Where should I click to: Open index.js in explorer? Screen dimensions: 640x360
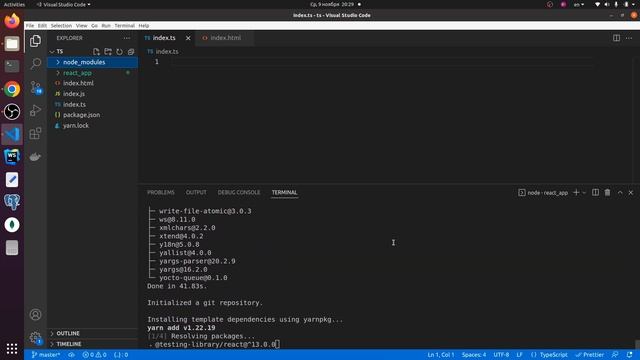[93, 94]
